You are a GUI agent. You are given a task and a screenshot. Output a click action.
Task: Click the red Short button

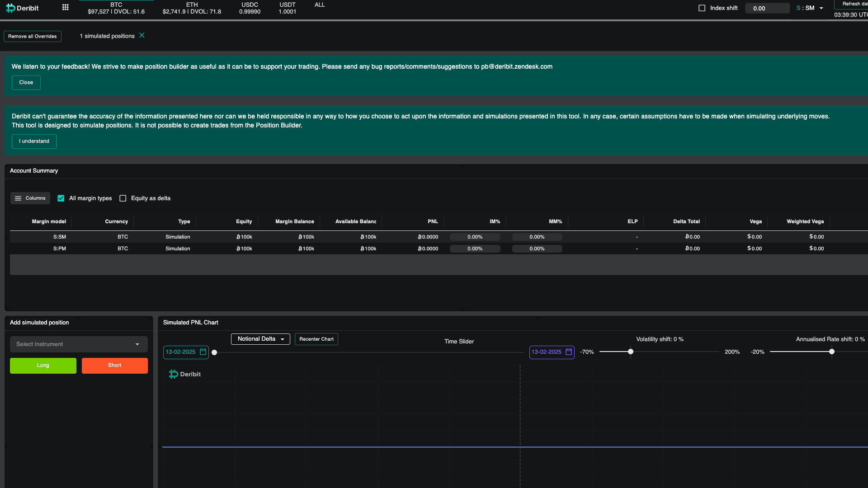[x=115, y=366]
